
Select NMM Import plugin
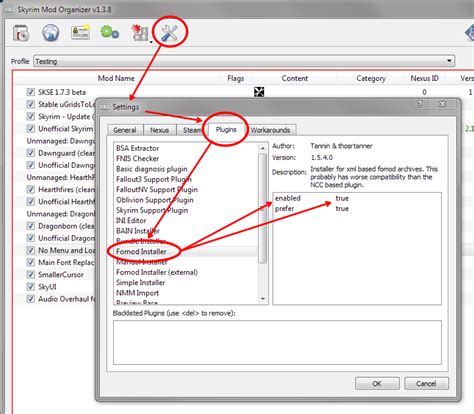click(x=137, y=293)
